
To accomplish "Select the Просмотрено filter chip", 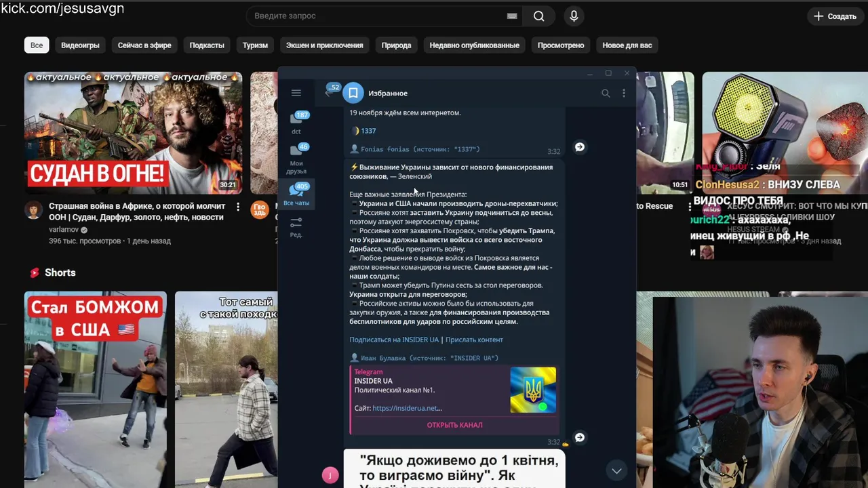I will [x=561, y=45].
